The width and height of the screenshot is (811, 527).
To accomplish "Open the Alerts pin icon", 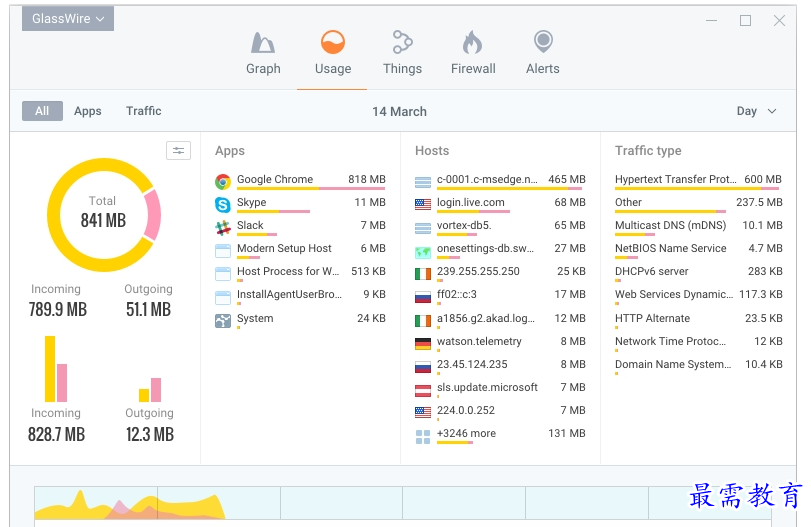I will (x=543, y=42).
